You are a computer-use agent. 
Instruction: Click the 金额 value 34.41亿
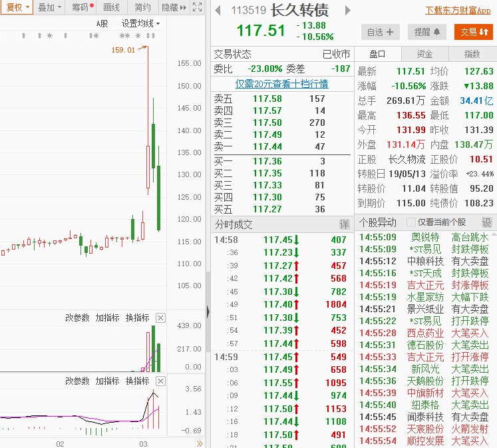[x=477, y=101]
